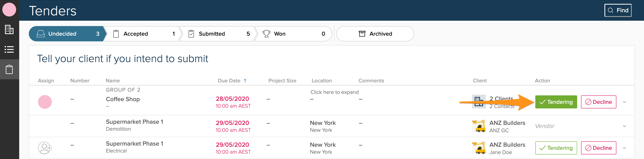The height and width of the screenshot is (159, 644).
Task: Expand the Demolition row chevron
Action: coord(624,126)
